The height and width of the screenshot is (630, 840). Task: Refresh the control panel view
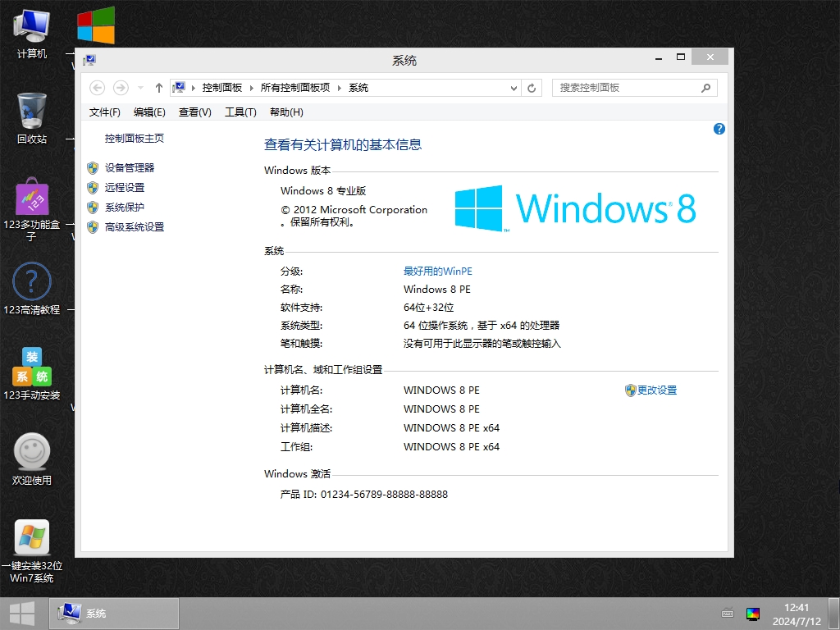(x=532, y=88)
